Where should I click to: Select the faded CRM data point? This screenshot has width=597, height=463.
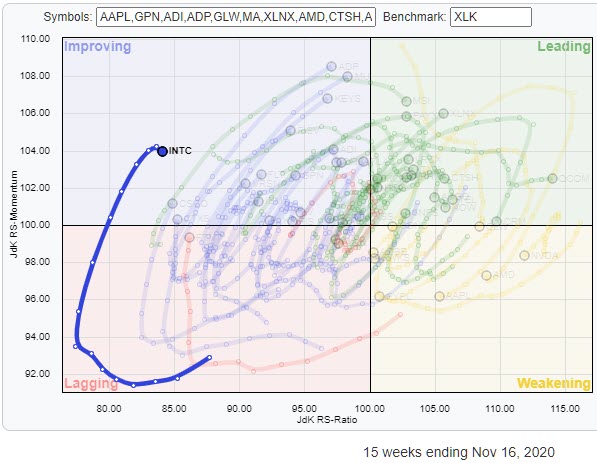(x=496, y=221)
